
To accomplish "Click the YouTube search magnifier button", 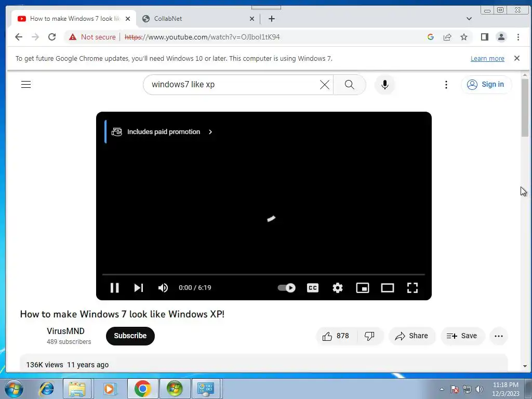I will pos(350,85).
